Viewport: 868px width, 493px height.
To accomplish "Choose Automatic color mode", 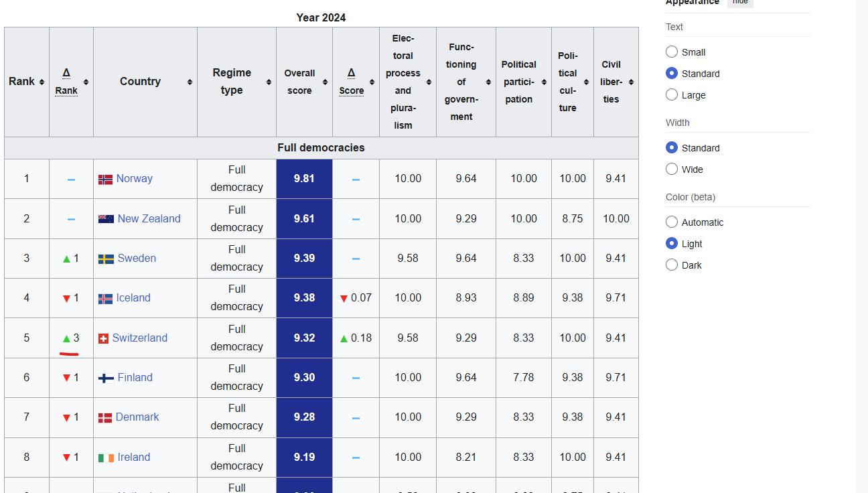I will tap(672, 222).
